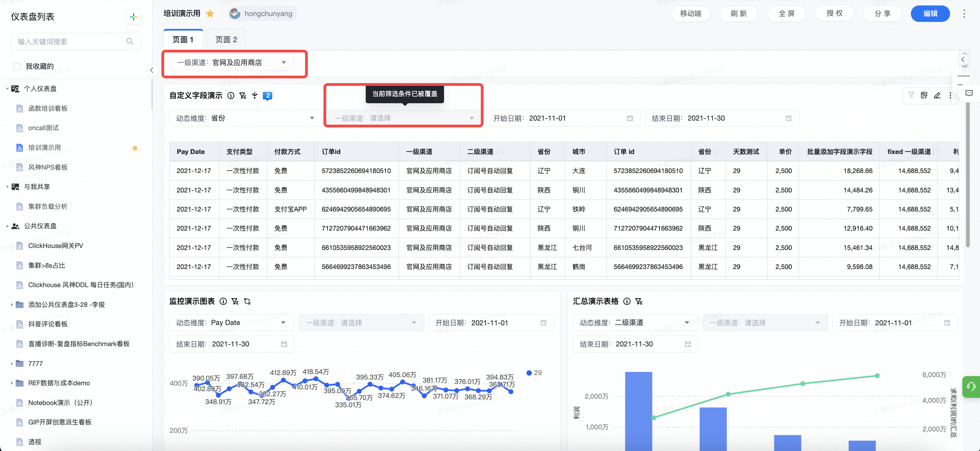The height and width of the screenshot is (451, 980).
Task: Click the plus icon to add dashboard
Action: pyautogui.click(x=133, y=17)
